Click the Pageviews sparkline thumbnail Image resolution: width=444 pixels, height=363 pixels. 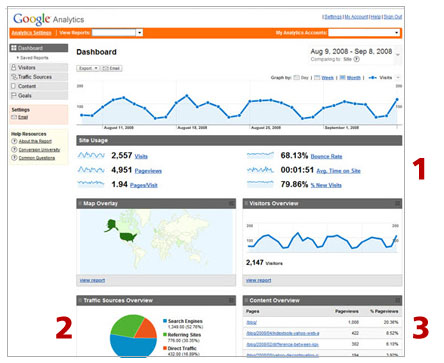[x=91, y=170]
